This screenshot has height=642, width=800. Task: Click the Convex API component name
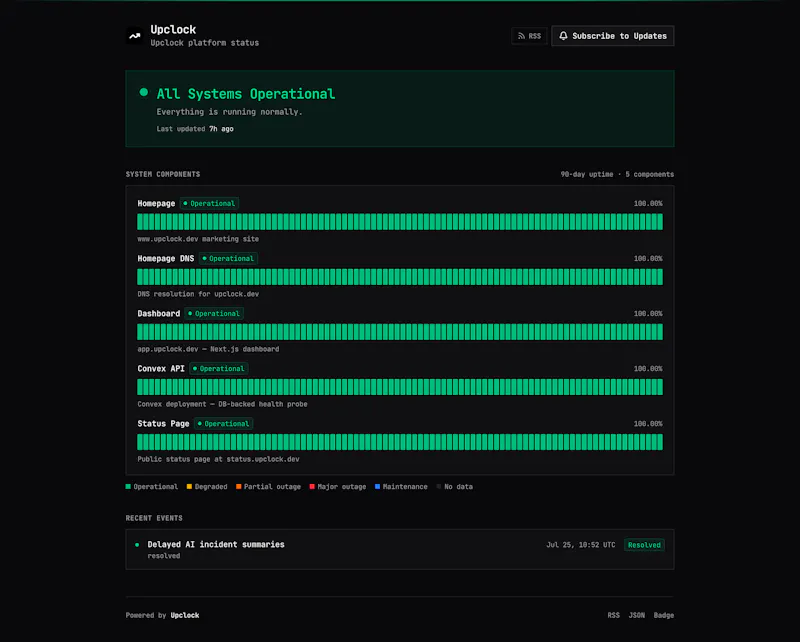(161, 368)
